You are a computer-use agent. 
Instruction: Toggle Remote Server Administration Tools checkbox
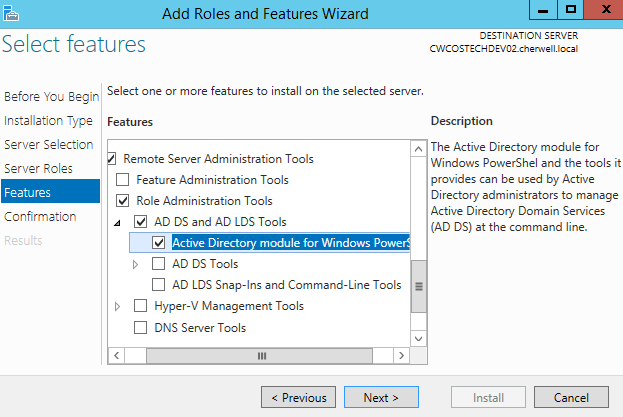pos(112,159)
